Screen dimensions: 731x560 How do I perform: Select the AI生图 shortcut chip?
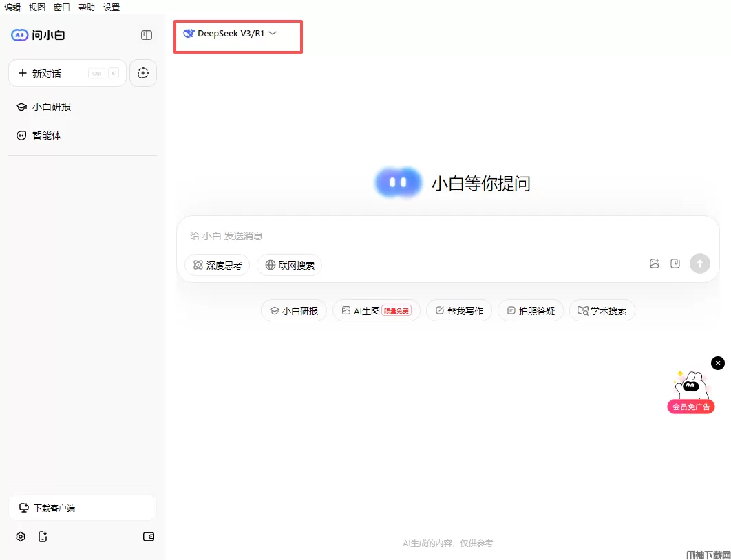point(377,311)
